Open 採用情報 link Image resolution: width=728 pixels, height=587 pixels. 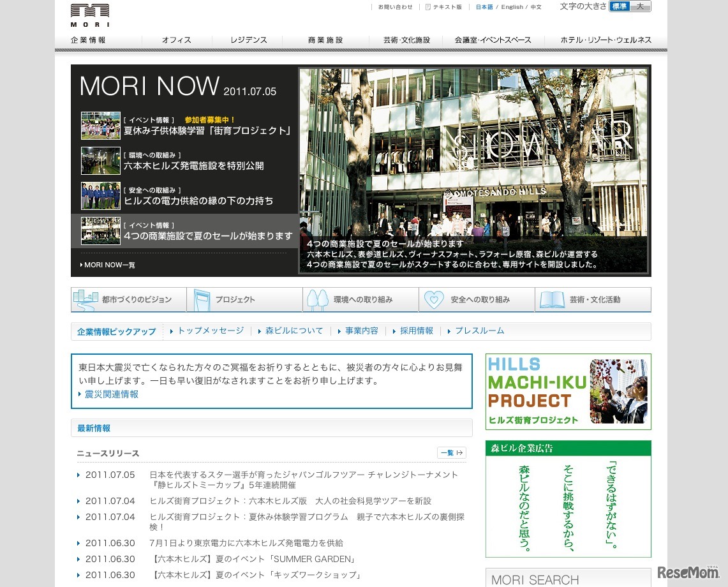(417, 331)
